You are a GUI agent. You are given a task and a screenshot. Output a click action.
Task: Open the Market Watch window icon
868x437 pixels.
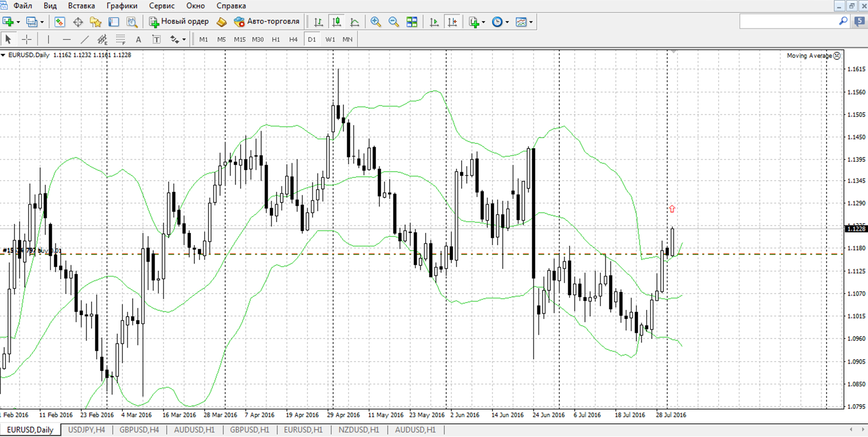point(60,22)
